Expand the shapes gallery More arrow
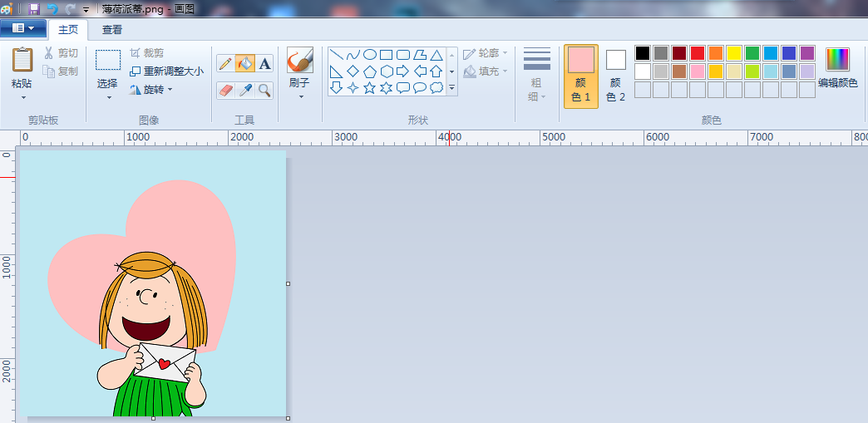Viewport: 868px width, 423px height. [x=451, y=87]
